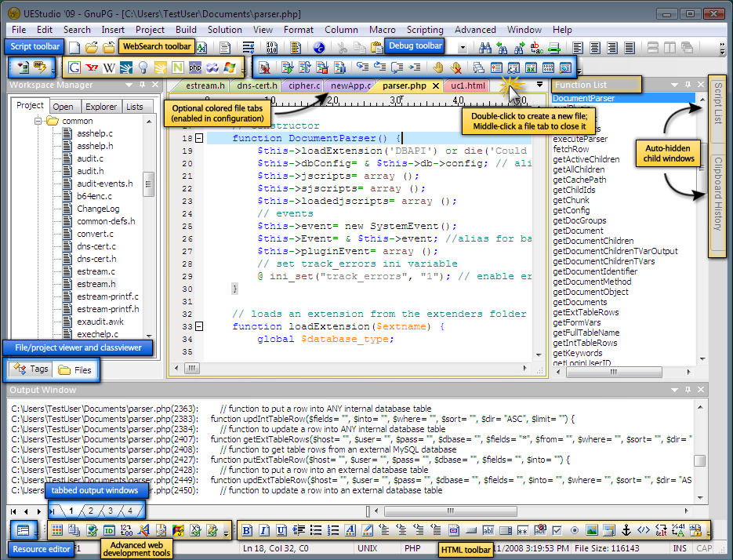Click the 'UNIX' status bar entry

[x=368, y=548]
